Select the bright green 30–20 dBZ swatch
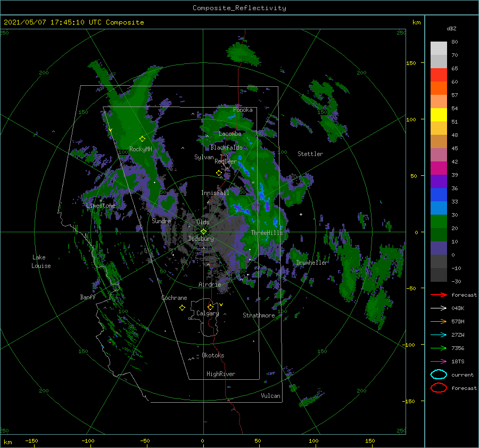Viewport: 479px width, 448px height. pyautogui.click(x=439, y=221)
